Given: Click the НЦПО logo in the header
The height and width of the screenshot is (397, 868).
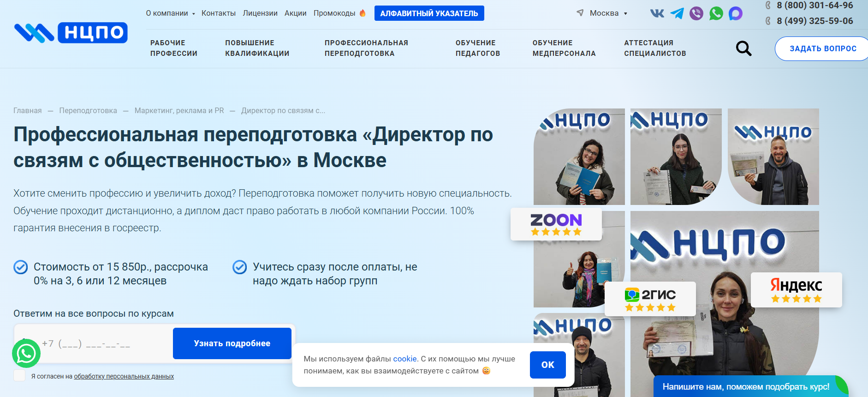Looking at the screenshot, I should 71,33.
